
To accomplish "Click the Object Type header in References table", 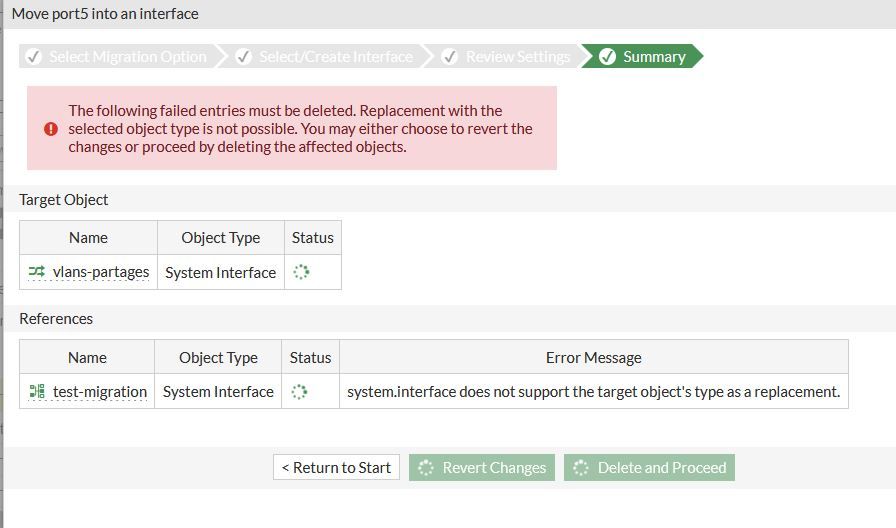I will point(218,358).
